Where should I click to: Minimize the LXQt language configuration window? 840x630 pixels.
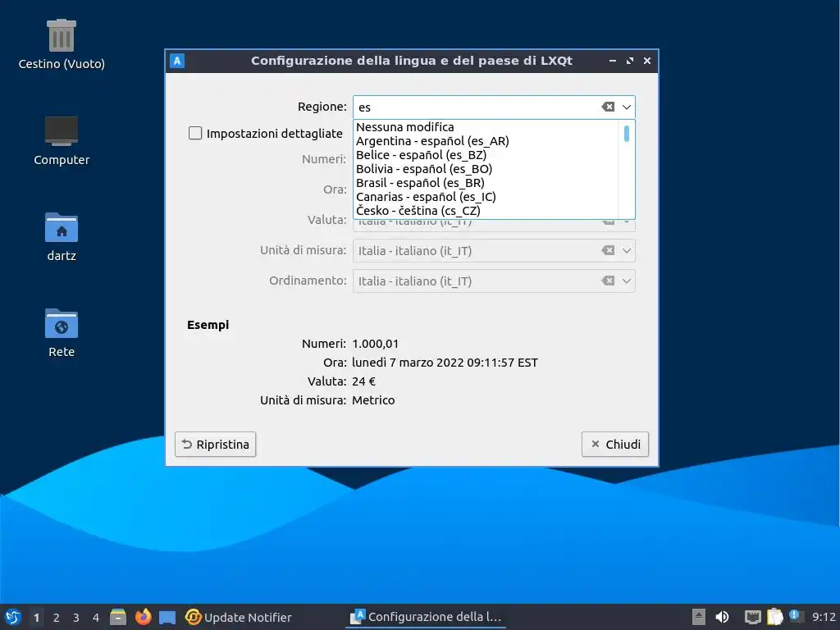click(612, 61)
